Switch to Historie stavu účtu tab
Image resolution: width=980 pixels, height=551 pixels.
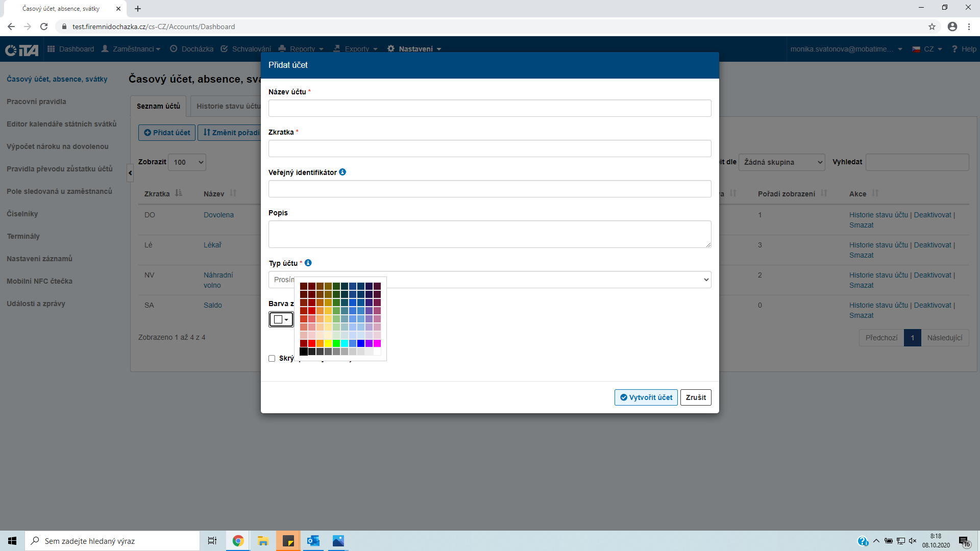coord(228,106)
